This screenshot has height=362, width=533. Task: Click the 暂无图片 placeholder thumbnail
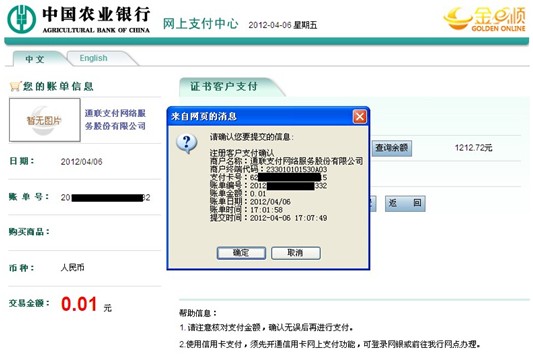pyautogui.click(x=45, y=120)
